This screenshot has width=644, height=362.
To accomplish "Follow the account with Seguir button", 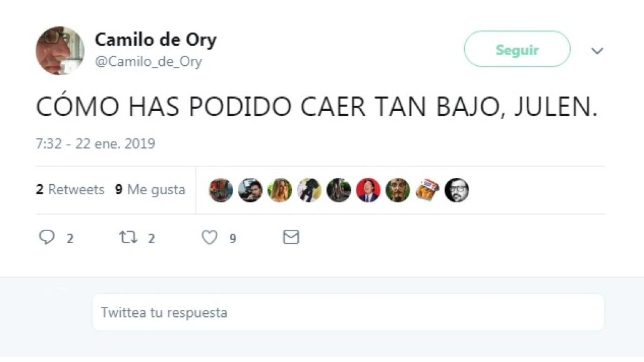I will pyautogui.click(x=517, y=49).
